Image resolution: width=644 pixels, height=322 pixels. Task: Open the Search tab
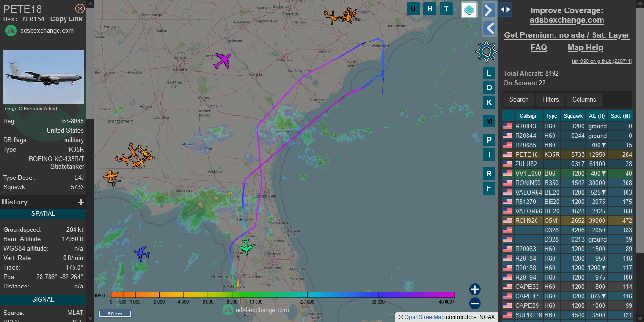pos(519,99)
